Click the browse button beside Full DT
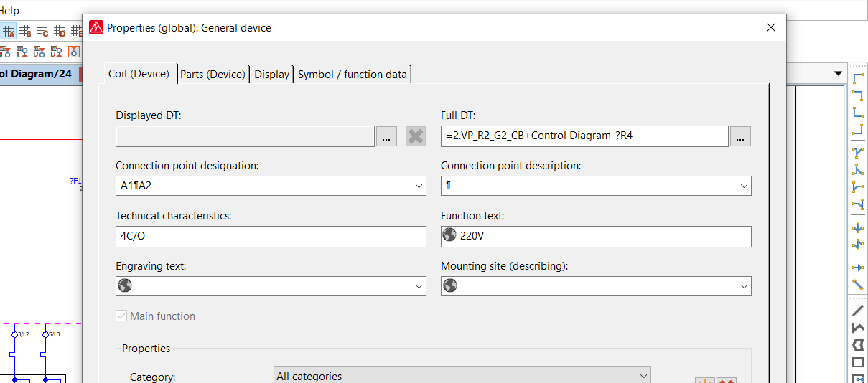Image resolution: width=868 pixels, height=383 pixels. point(740,136)
